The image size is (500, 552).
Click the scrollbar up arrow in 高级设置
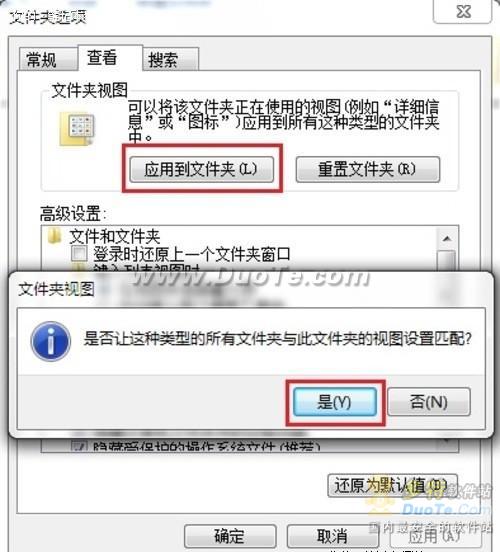click(447, 239)
